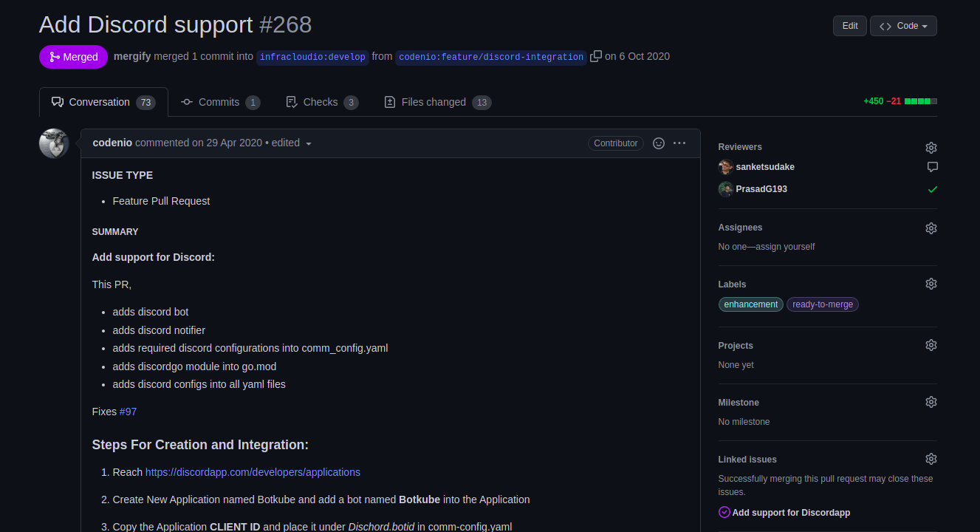Click the 'SUMMARY' heading

coord(115,232)
